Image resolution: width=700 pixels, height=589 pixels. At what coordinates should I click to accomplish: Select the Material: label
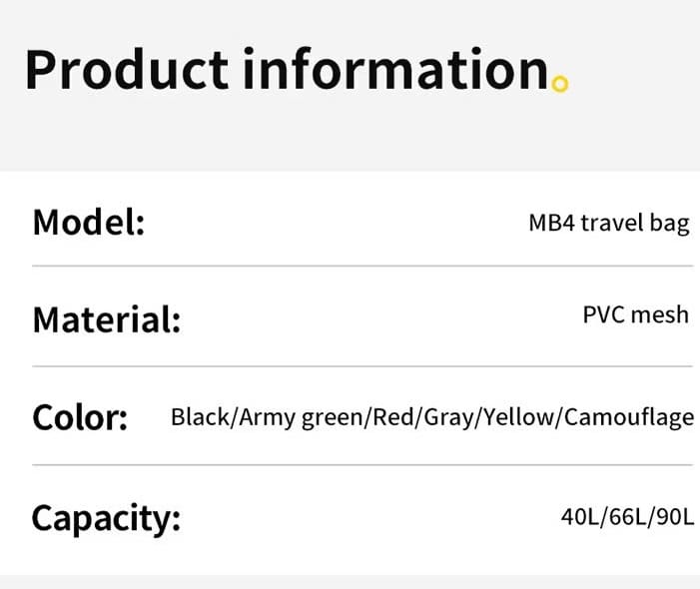[x=107, y=319]
